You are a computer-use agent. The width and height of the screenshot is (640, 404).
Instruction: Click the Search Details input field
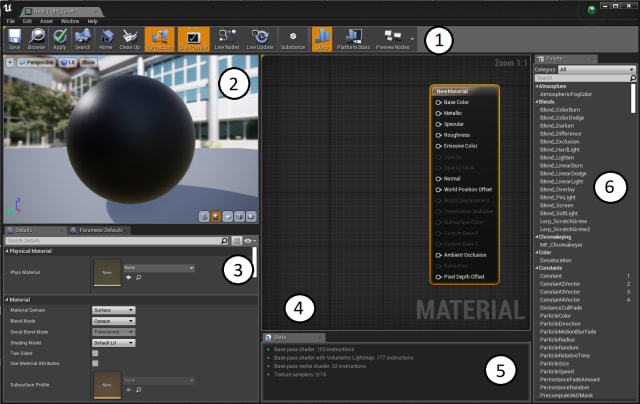[113, 241]
